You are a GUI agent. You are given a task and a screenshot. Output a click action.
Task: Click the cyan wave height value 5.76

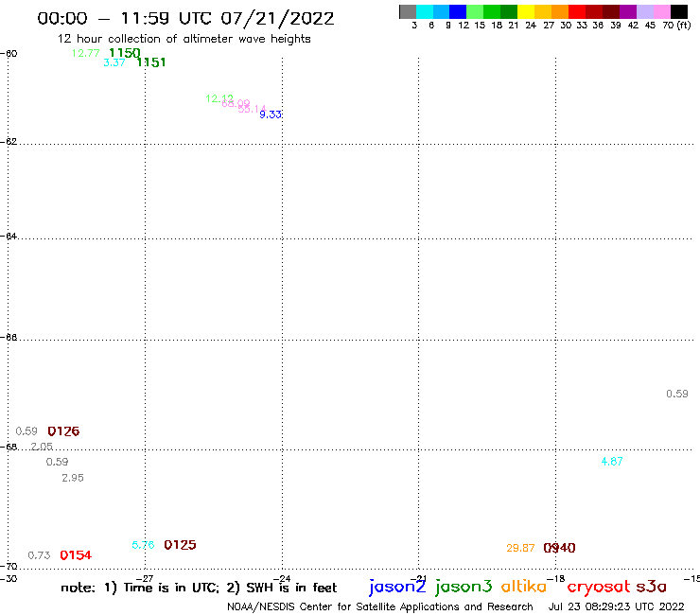pos(143,545)
